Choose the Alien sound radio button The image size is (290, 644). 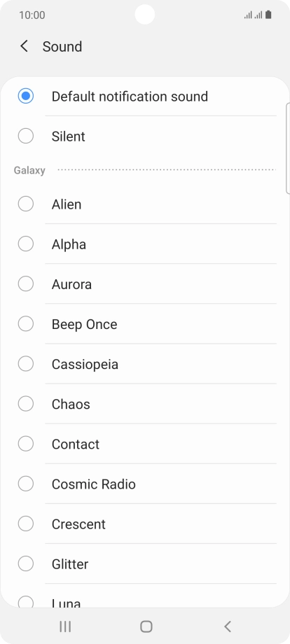pos(25,204)
